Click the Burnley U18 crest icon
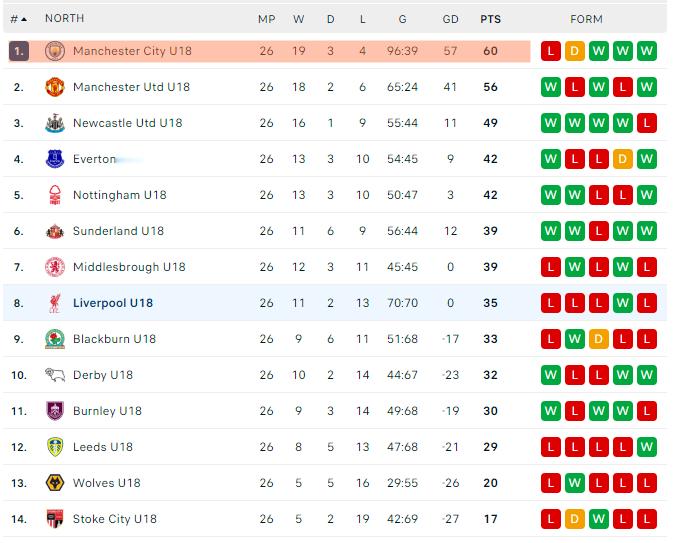 click(x=55, y=411)
